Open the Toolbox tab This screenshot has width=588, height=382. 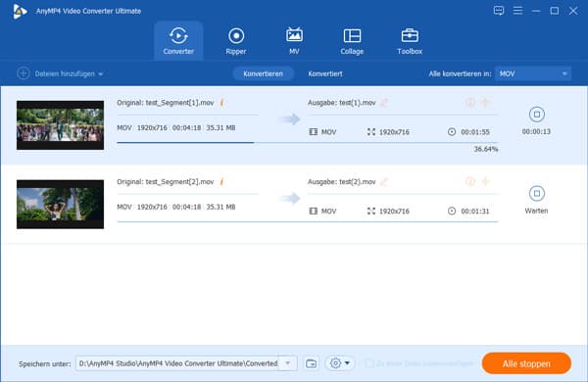(410, 41)
